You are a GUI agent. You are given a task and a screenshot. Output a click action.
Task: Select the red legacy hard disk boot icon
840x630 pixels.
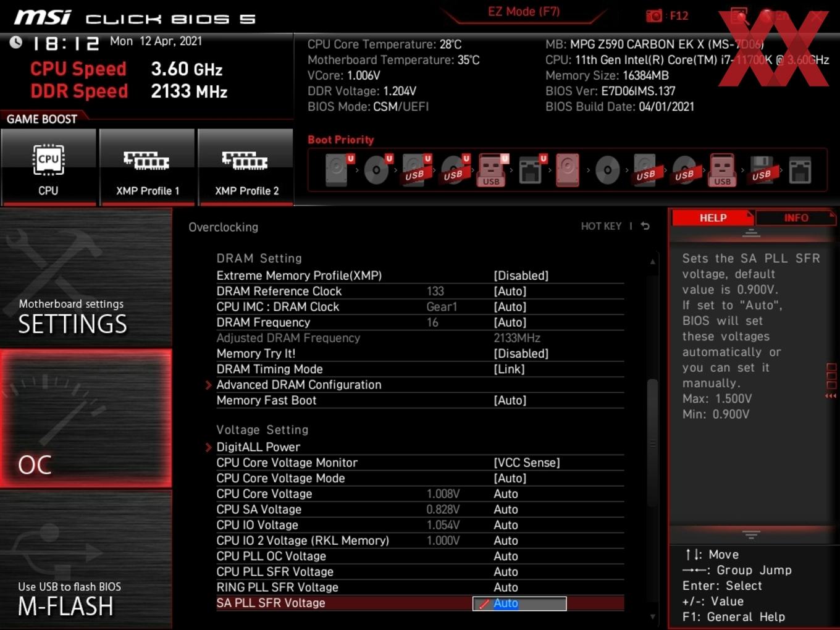coord(568,170)
